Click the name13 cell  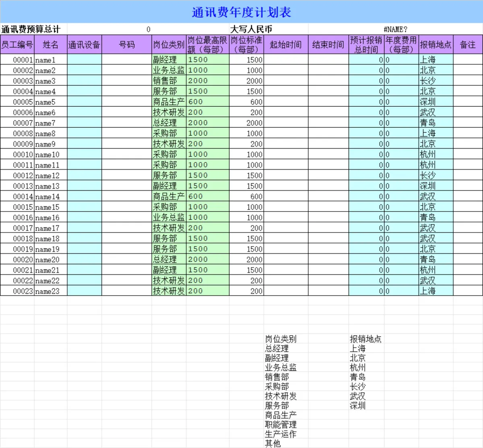(x=50, y=186)
